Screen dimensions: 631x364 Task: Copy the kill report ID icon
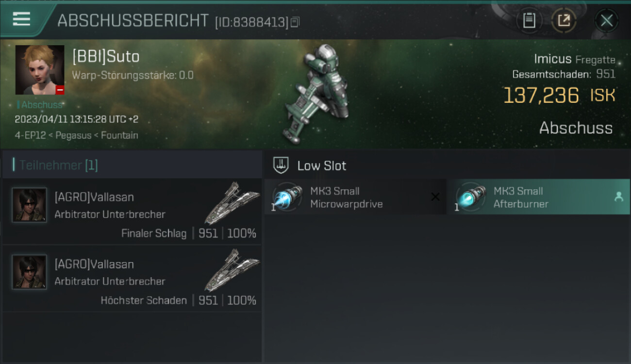(295, 22)
